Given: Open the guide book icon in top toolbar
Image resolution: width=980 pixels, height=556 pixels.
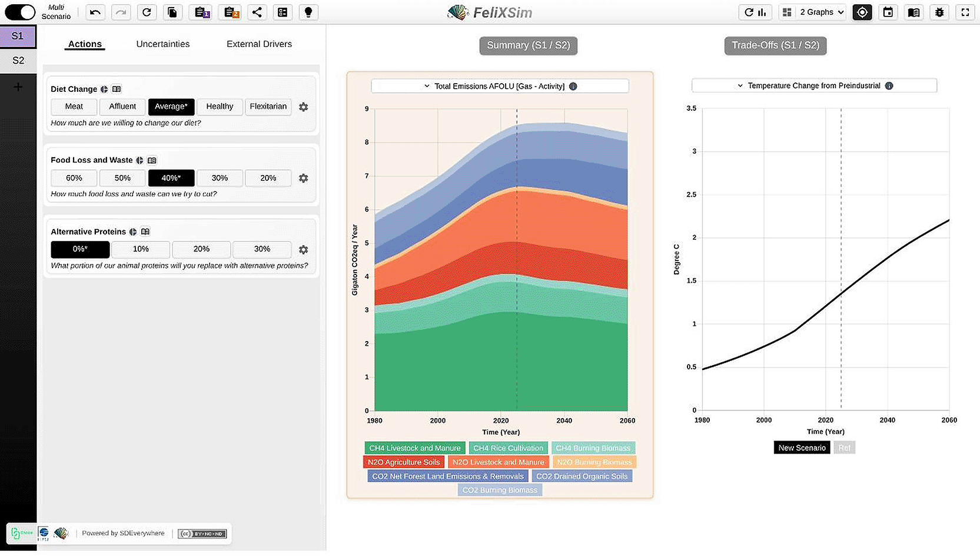Looking at the screenshot, I should point(914,12).
